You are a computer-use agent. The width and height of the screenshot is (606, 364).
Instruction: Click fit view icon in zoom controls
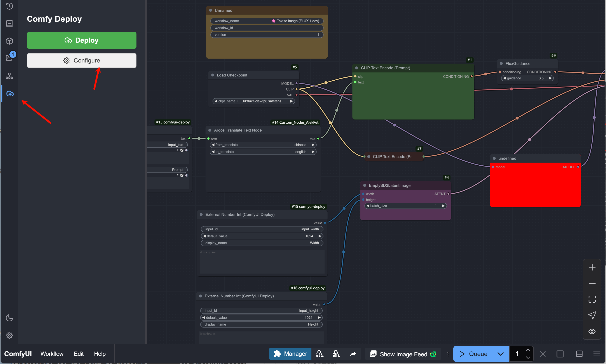click(592, 299)
